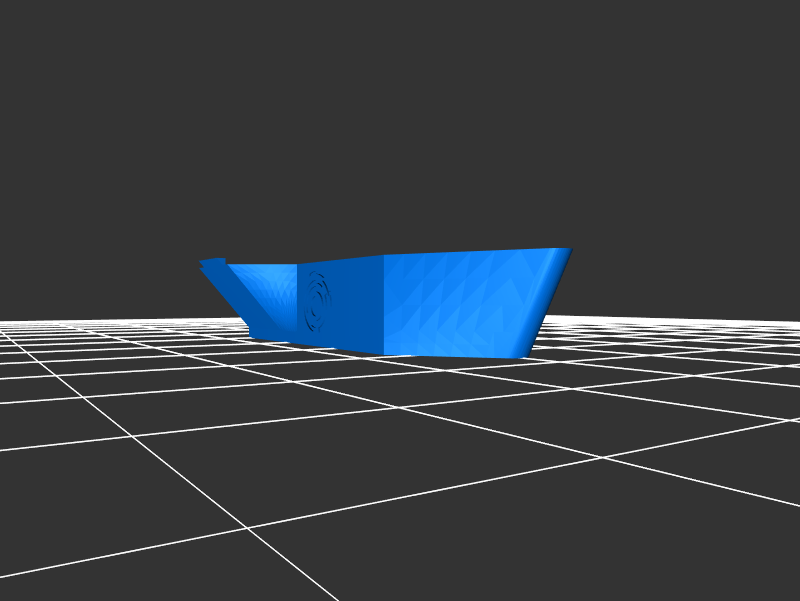
Task: Click the empty background in the top left corner
Action: [x=40, y=40]
